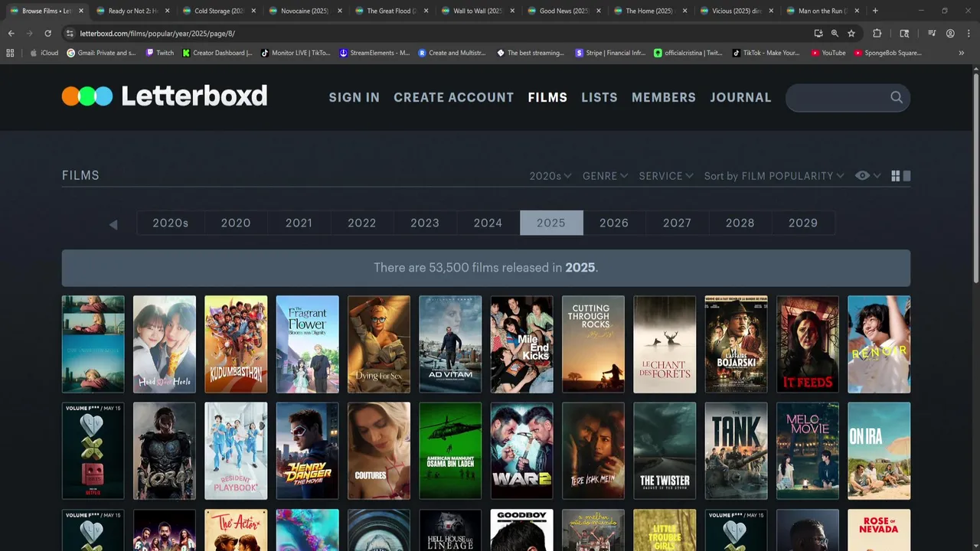The image size is (980, 551).
Task: Open the Dying for Sex poster
Action: click(x=379, y=344)
